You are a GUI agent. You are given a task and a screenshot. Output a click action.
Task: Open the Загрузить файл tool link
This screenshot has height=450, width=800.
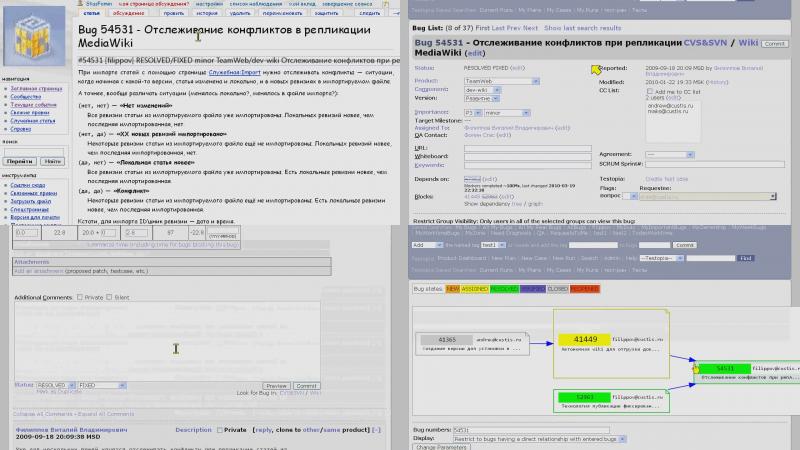(31, 202)
